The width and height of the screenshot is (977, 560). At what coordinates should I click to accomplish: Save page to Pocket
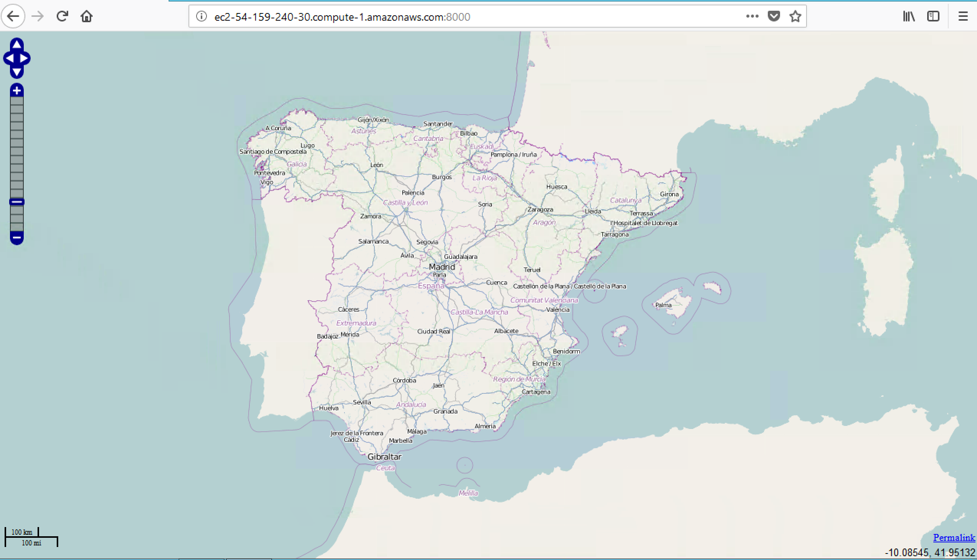click(x=774, y=16)
